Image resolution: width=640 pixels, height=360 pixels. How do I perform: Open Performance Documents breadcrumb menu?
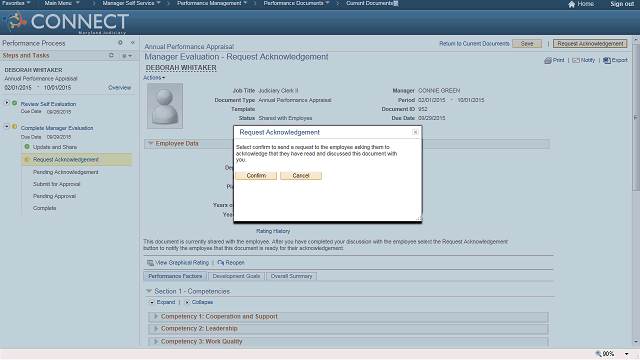296,3
